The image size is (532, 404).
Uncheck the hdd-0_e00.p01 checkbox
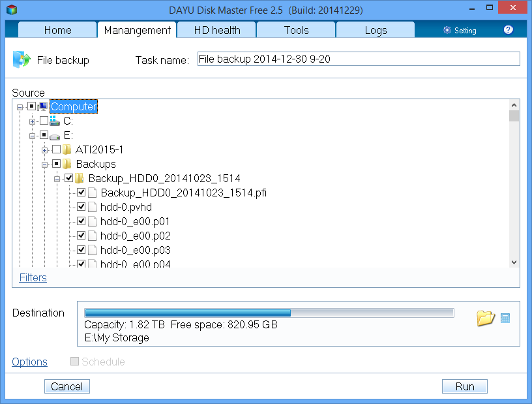pos(81,221)
